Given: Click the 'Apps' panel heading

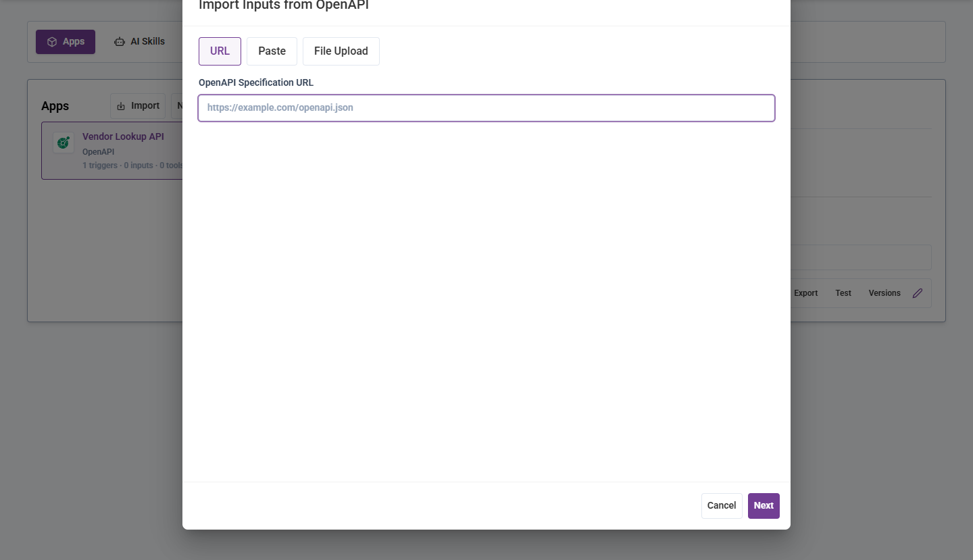Looking at the screenshot, I should [x=55, y=107].
